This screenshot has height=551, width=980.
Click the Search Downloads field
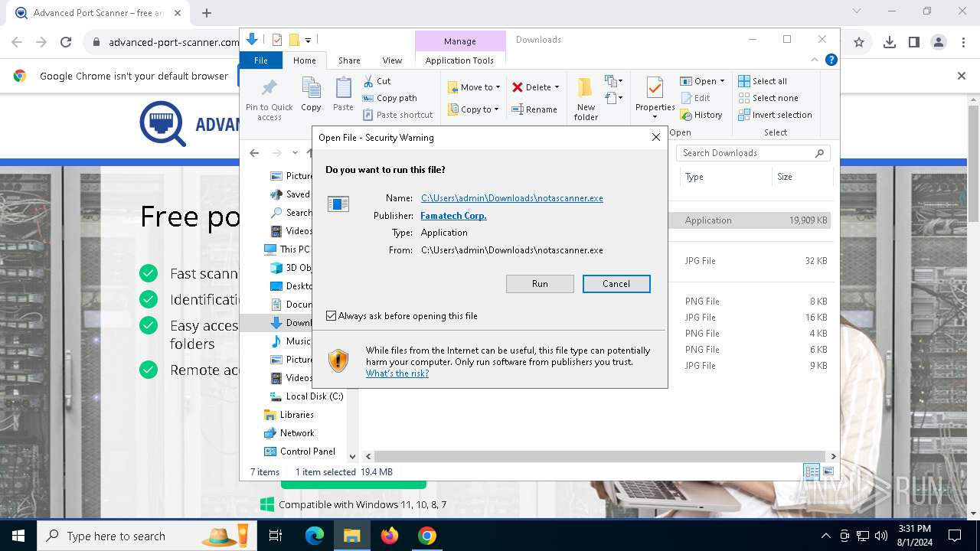[x=753, y=153]
